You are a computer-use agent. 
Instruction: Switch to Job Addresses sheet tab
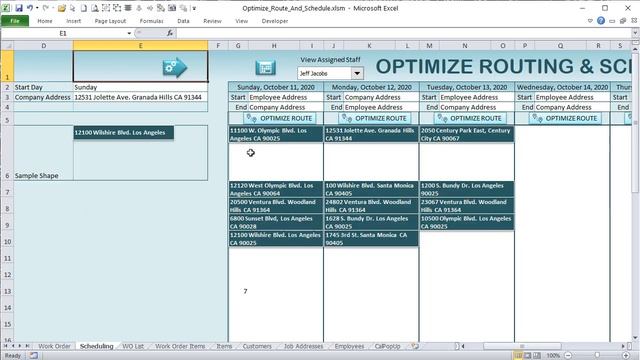pyautogui.click(x=303, y=346)
